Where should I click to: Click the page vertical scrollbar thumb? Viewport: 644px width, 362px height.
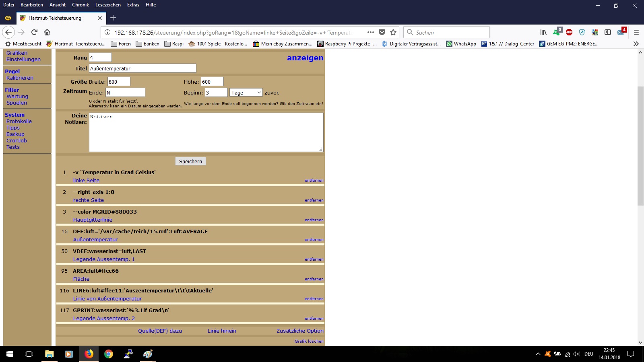tap(640, 145)
